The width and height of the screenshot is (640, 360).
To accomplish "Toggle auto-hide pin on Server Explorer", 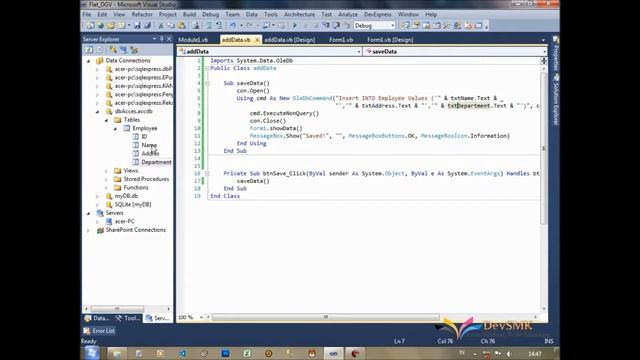I will (162, 39).
